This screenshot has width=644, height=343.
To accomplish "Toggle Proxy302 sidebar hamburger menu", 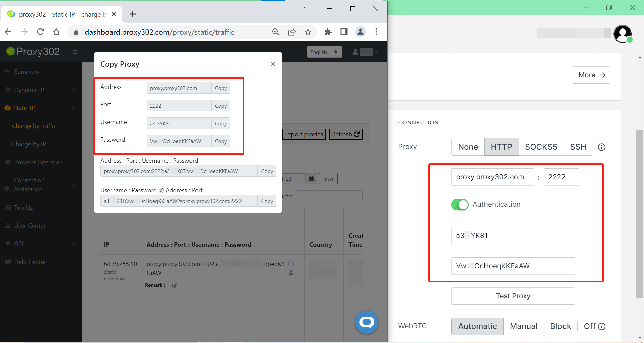I will click(75, 52).
